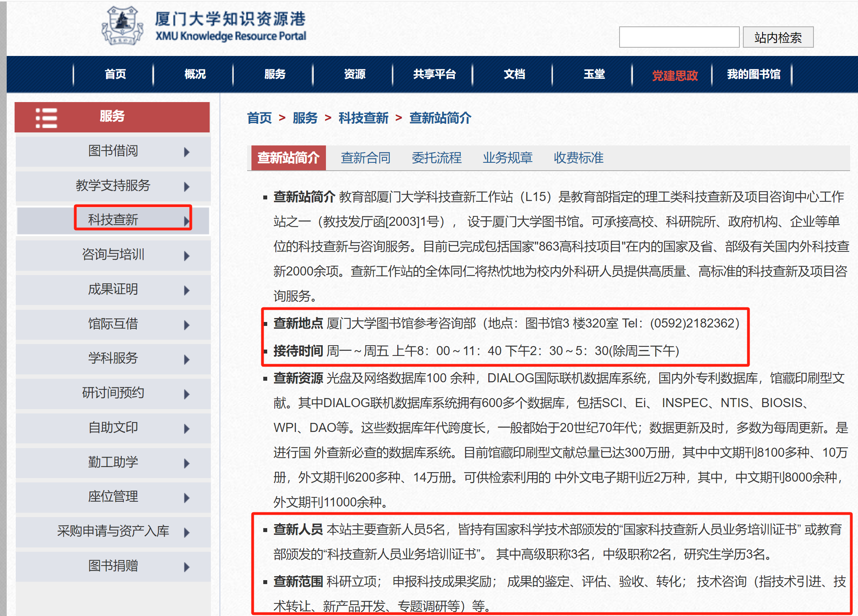Expand the 科技查新 arrow

pyautogui.click(x=187, y=221)
